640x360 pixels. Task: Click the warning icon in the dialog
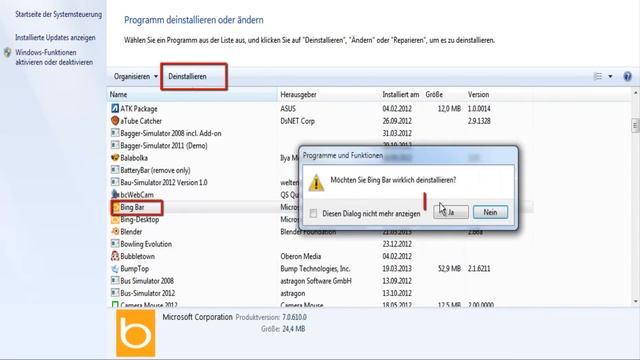(316, 183)
